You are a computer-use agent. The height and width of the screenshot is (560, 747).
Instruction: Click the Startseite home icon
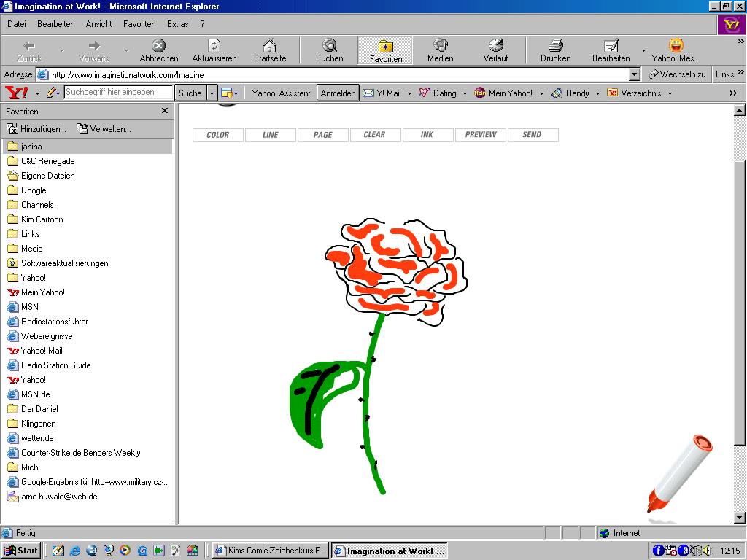[269, 46]
